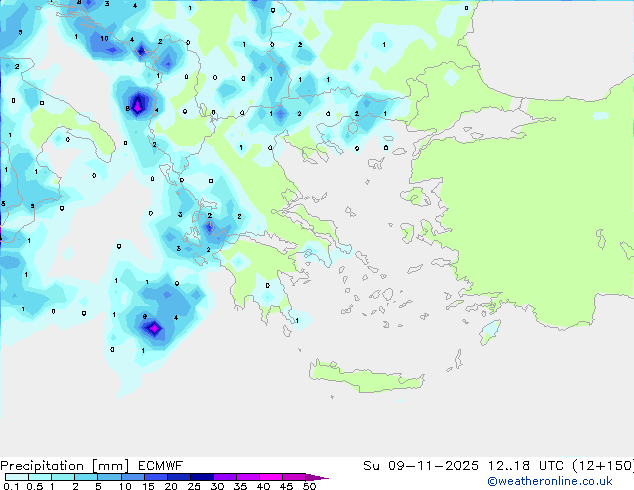634x490 pixels.
Task: Pick the 15–20 mm legend swatch
Action: [155, 477]
